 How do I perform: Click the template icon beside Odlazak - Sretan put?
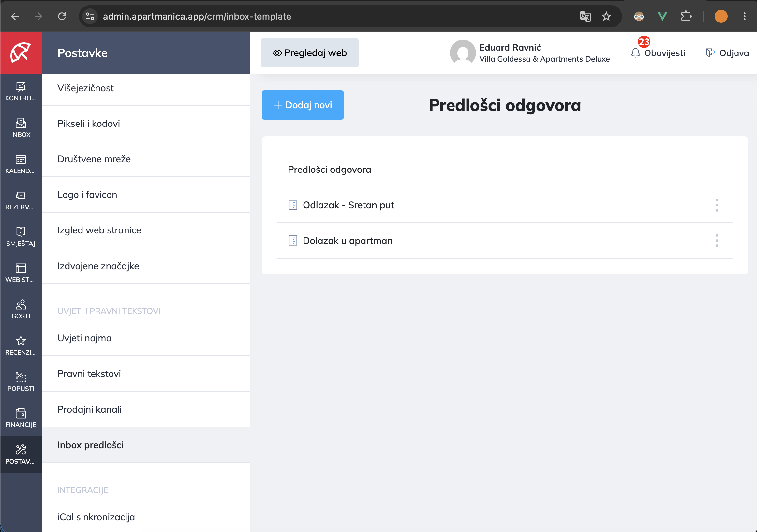[x=293, y=205]
